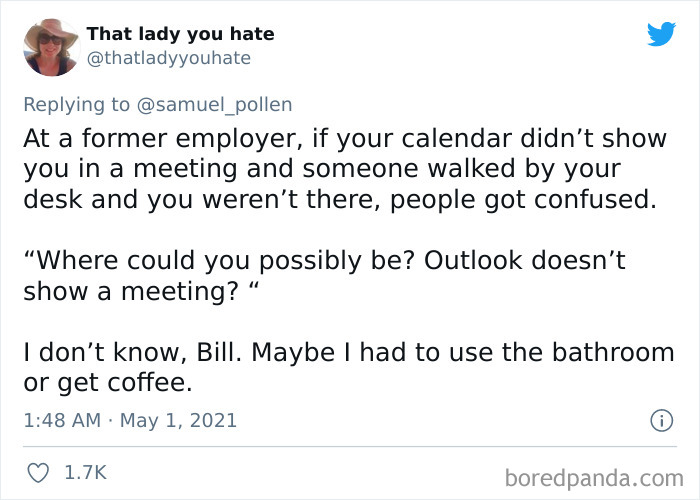Click the May 1, 2021 date
This screenshot has width=700, height=500.
pyautogui.click(x=178, y=421)
